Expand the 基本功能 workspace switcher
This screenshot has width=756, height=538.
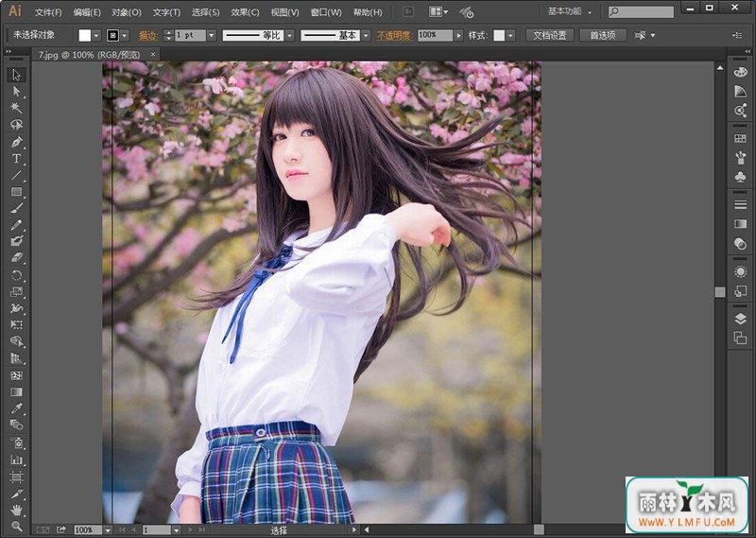click(570, 11)
